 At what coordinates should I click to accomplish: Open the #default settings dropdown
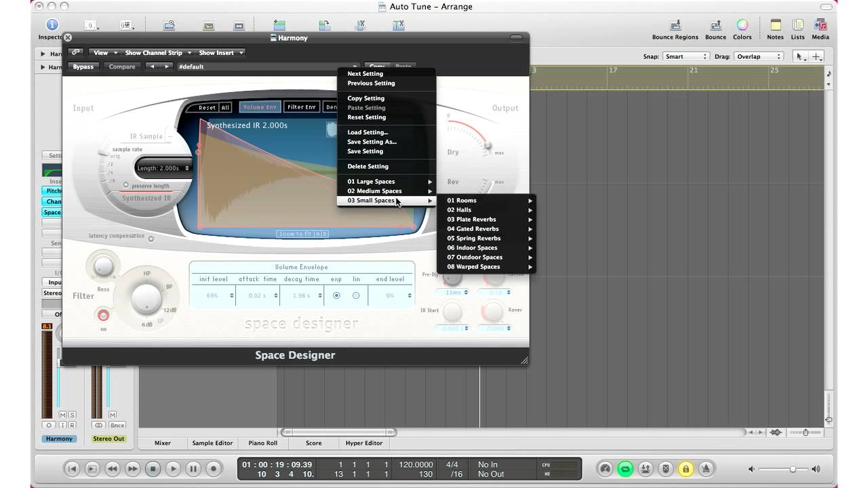[x=268, y=66]
